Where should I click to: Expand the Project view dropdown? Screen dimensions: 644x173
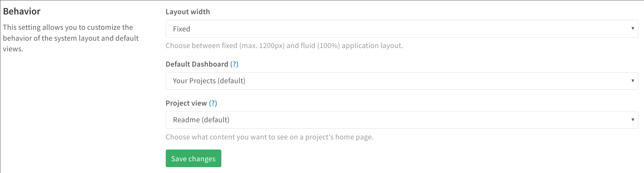[x=402, y=120]
